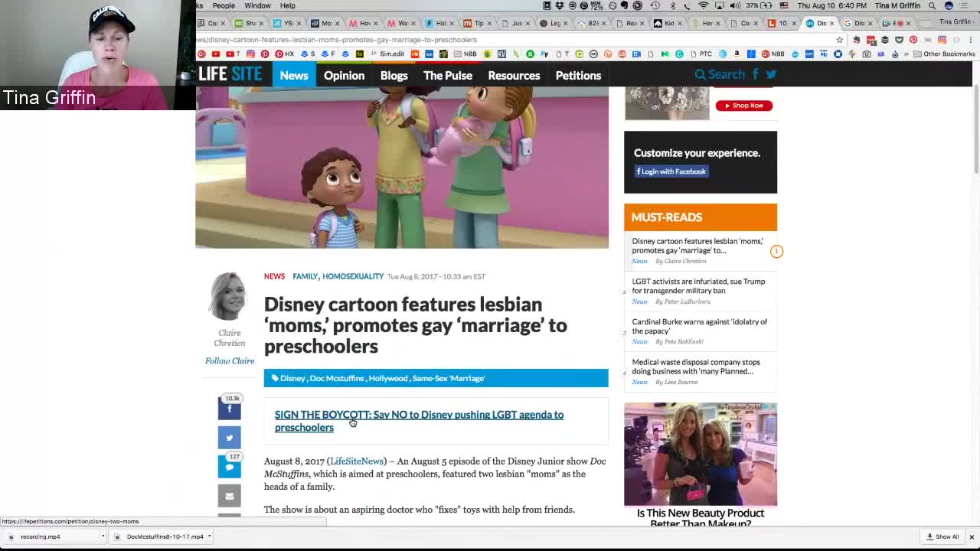Screen dimensions: 980x551
Task: Open the Help menu
Action: [x=287, y=5]
